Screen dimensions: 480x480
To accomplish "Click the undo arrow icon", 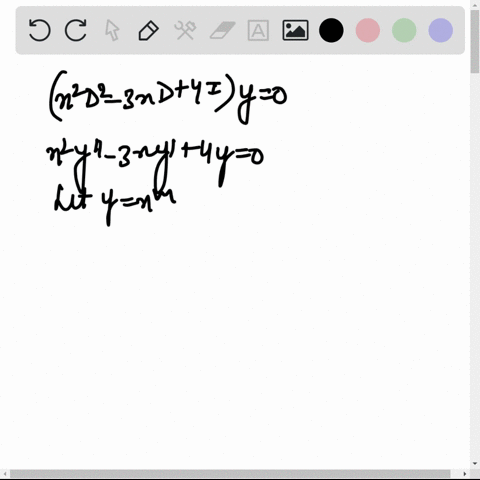I will point(40,30).
